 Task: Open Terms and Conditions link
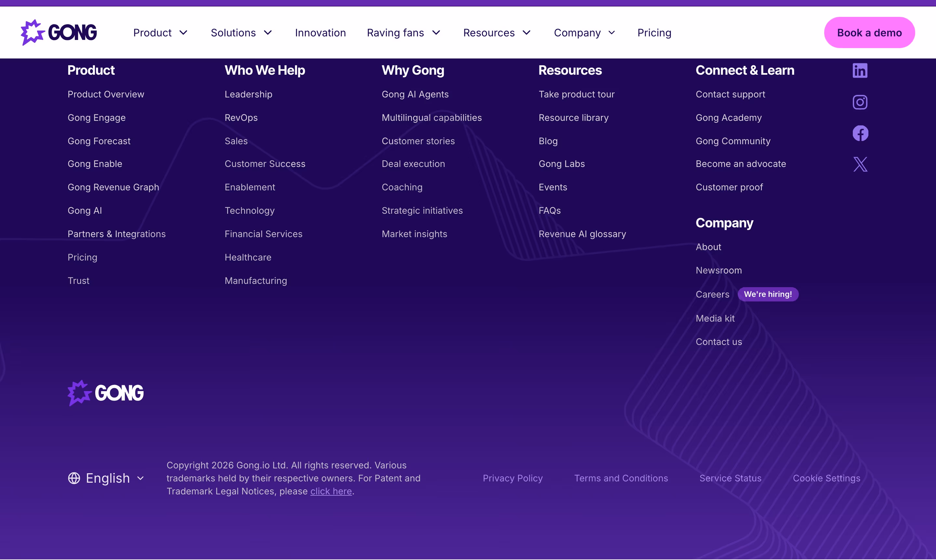[621, 478]
